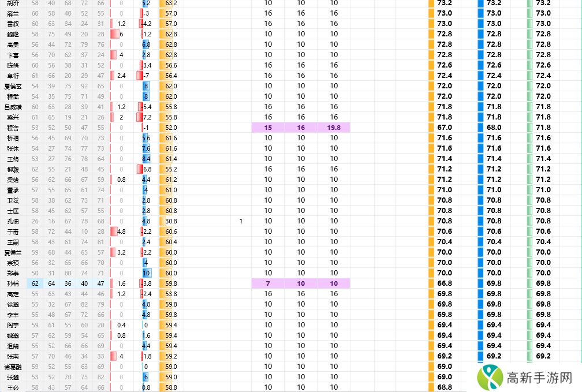Click the purple highlighted 15 cell

[x=268, y=128]
